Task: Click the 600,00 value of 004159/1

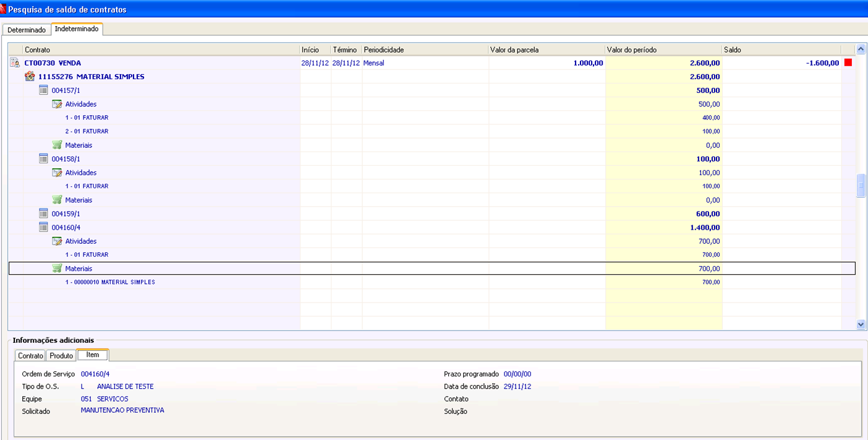Action: [708, 214]
